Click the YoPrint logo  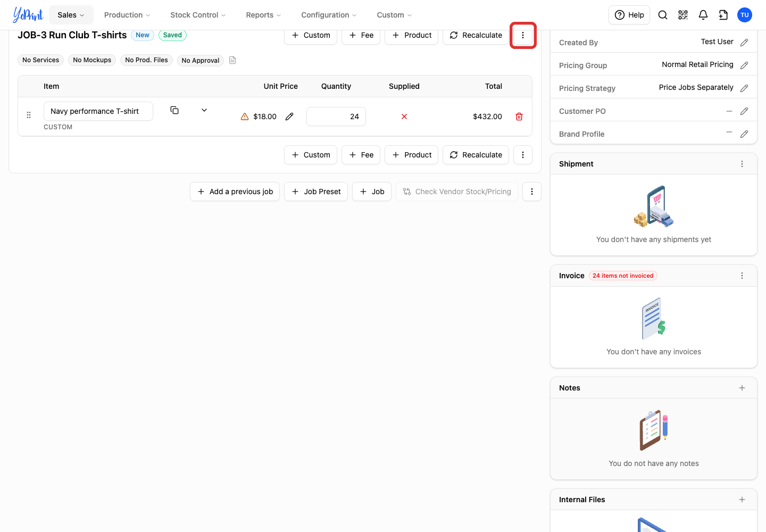pyautogui.click(x=28, y=15)
